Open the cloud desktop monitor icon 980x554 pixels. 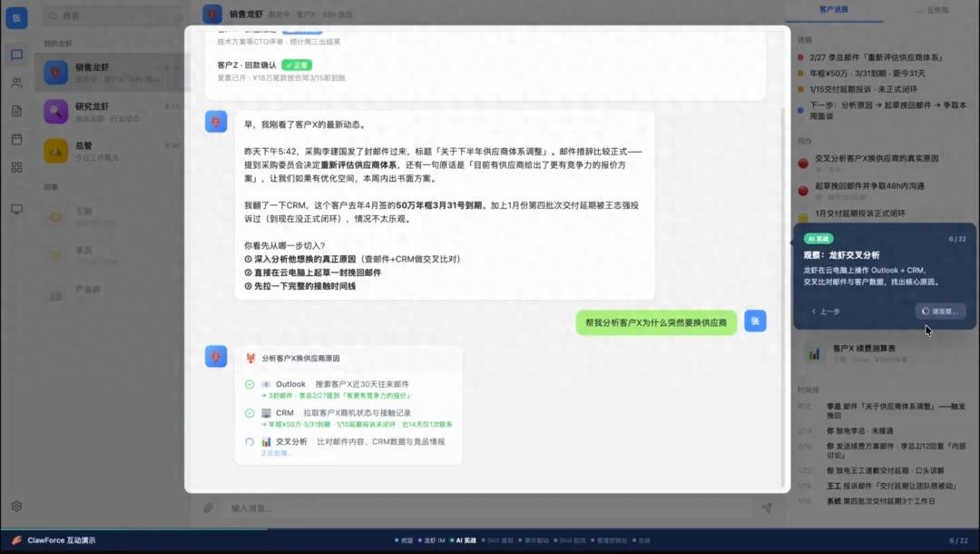point(16,209)
